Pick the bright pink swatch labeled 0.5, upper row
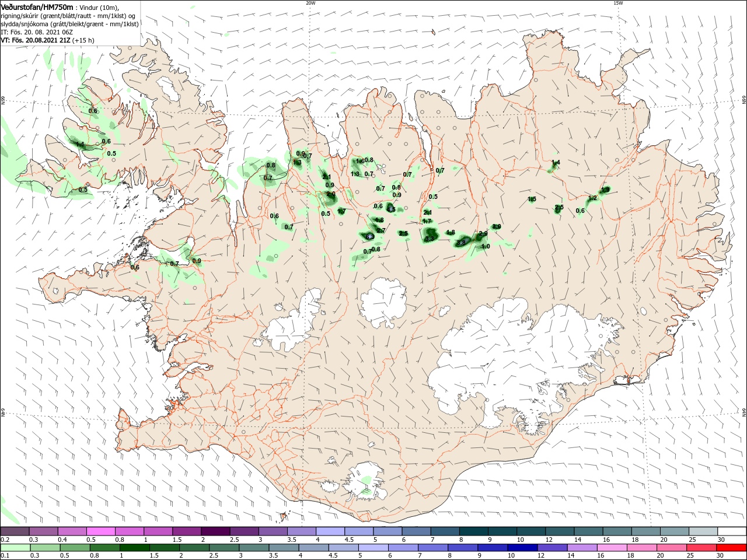The image size is (747, 560). 101,531
